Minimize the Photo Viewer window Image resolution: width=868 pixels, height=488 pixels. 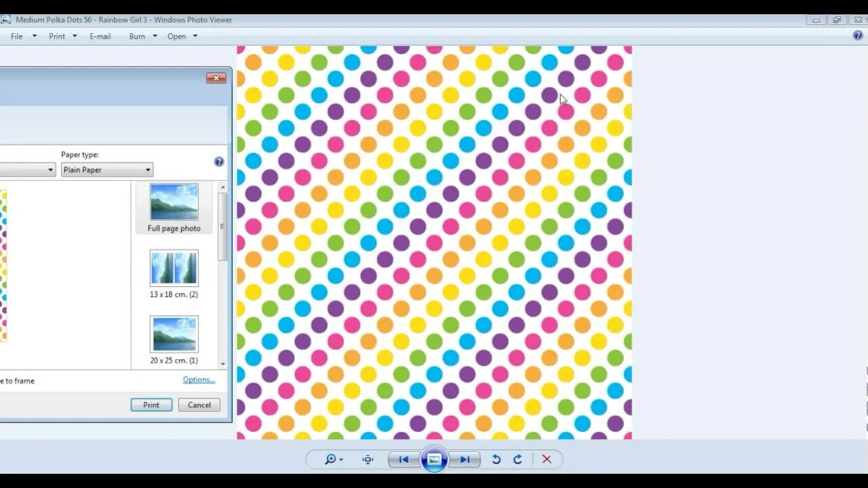pyautogui.click(x=817, y=20)
